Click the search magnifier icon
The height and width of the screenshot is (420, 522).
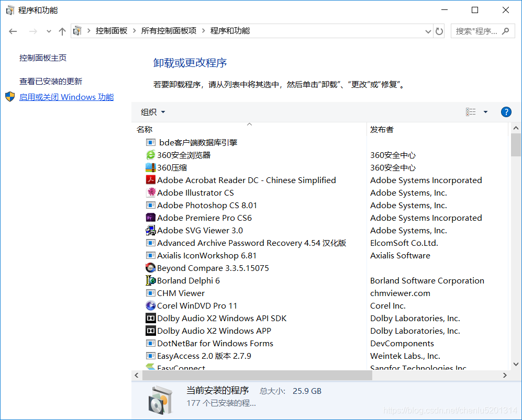coord(505,31)
